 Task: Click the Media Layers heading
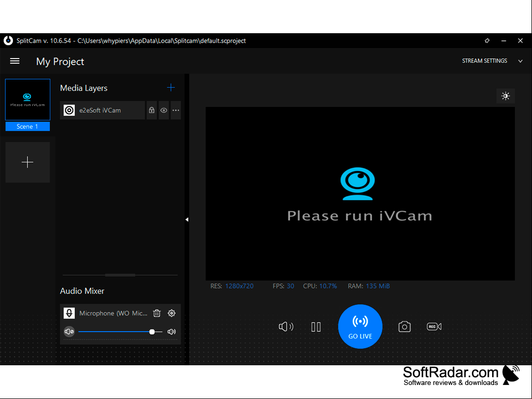84,88
